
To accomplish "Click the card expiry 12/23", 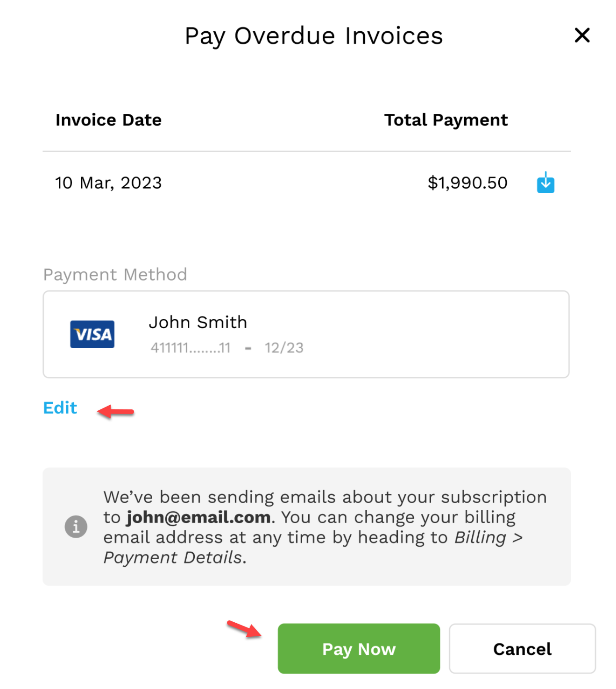I will coord(284,348).
